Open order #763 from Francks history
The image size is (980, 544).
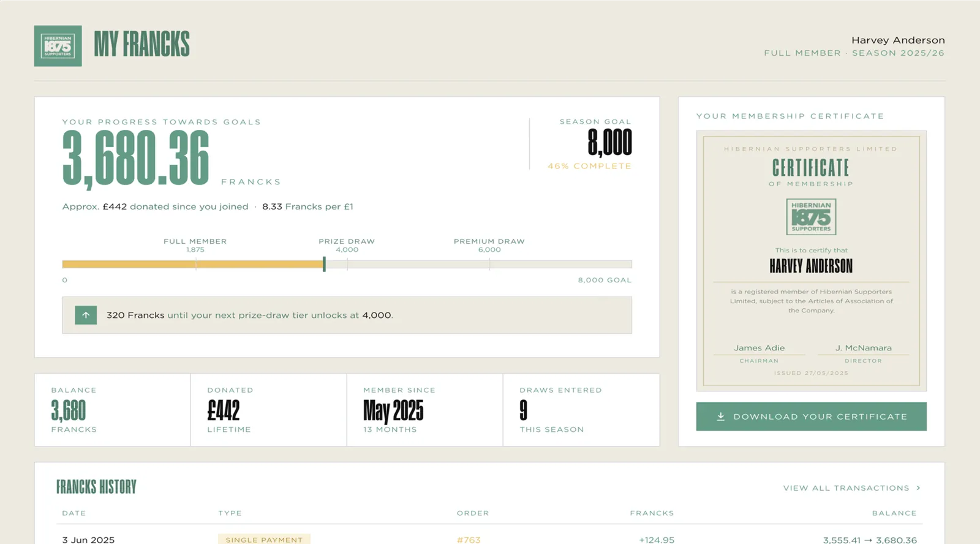click(469, 540)
